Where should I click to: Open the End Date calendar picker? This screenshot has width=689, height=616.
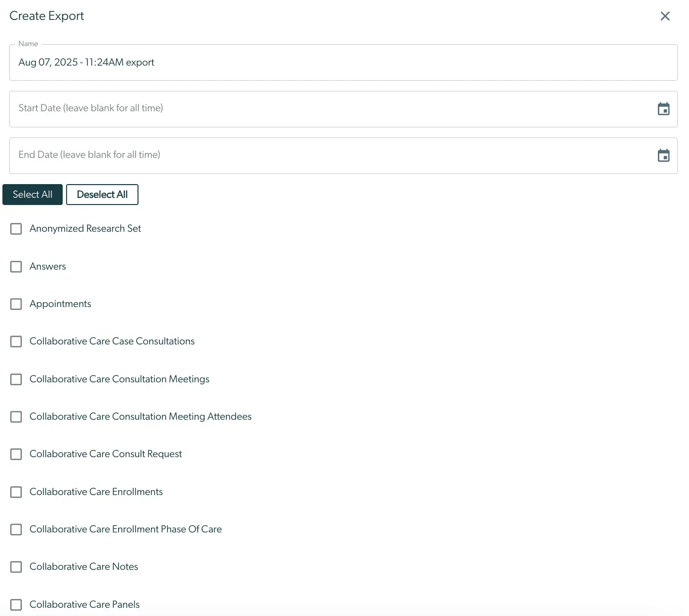click(664, 155)
